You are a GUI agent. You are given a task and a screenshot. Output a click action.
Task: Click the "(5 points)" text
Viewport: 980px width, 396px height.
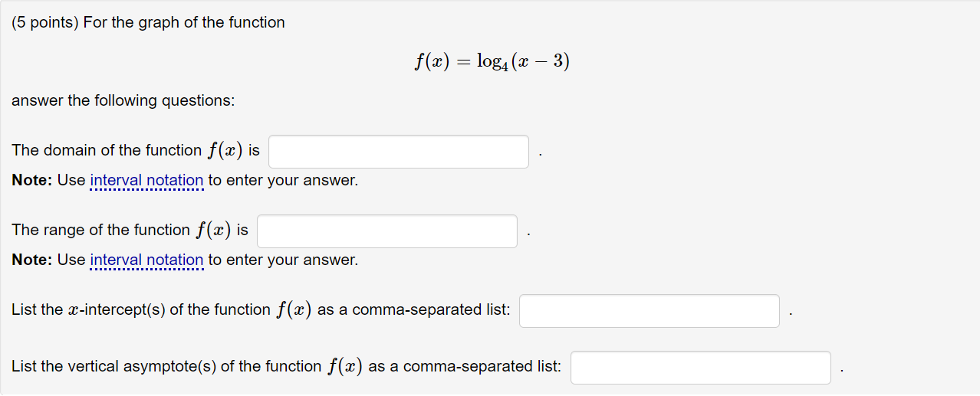44,23
